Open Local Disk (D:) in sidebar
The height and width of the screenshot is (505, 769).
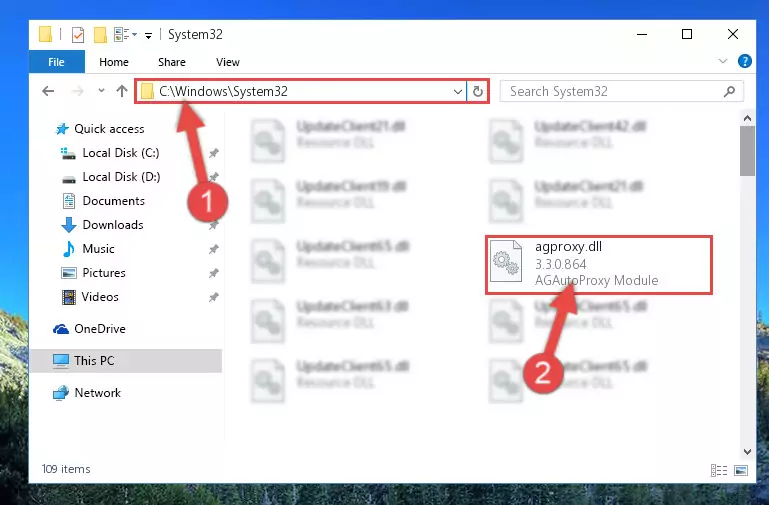tap(121, 177)
